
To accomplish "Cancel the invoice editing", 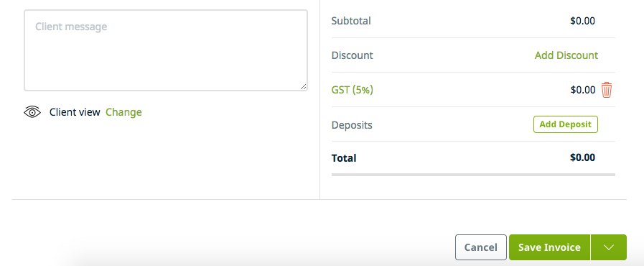I will tap(480, 247).
